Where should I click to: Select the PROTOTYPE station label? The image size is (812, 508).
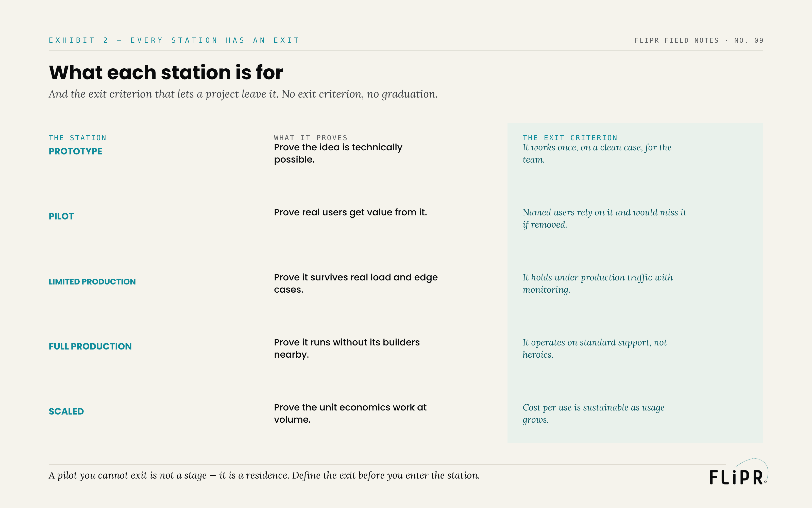click(x=76, y=151)
